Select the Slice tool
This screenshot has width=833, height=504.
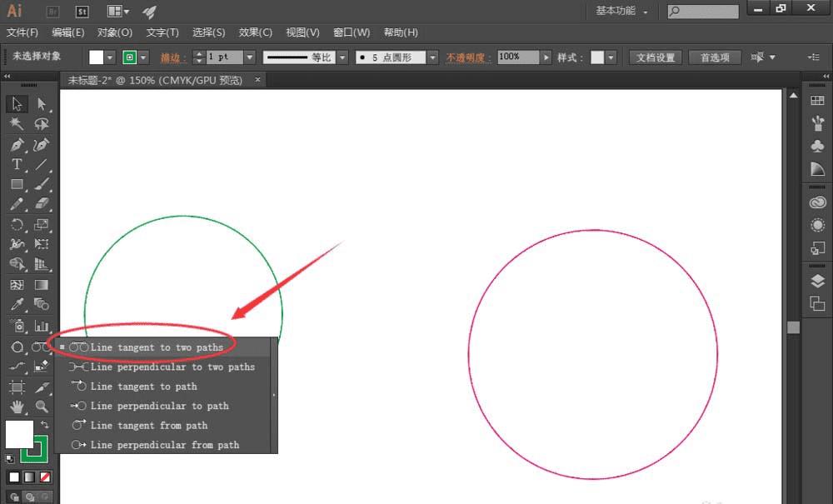pos(42,387)
